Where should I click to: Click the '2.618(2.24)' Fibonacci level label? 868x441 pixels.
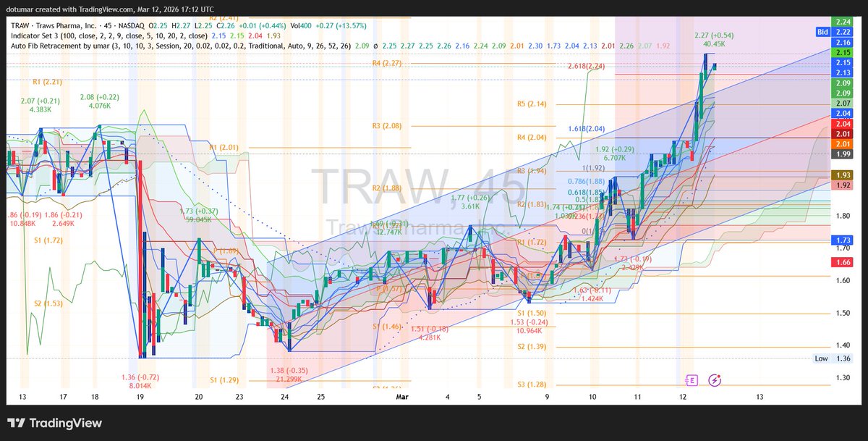587,65
